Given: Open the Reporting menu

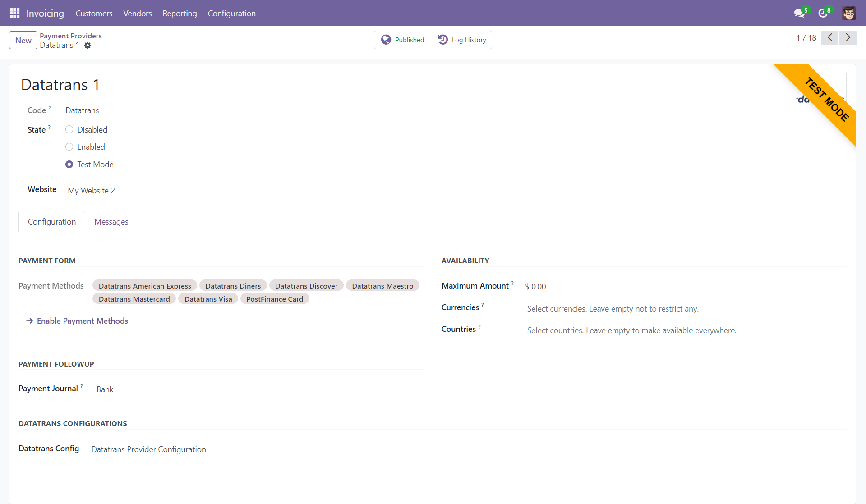Looking at the screenshot, I should [x=180, y=13].
